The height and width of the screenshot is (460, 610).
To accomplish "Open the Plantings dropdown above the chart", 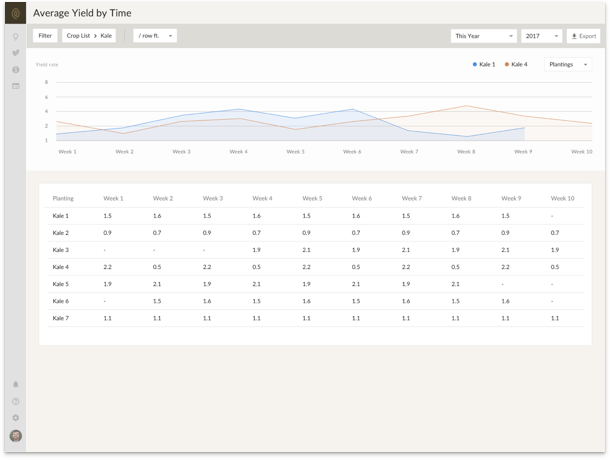I will [x=568, y=65].
